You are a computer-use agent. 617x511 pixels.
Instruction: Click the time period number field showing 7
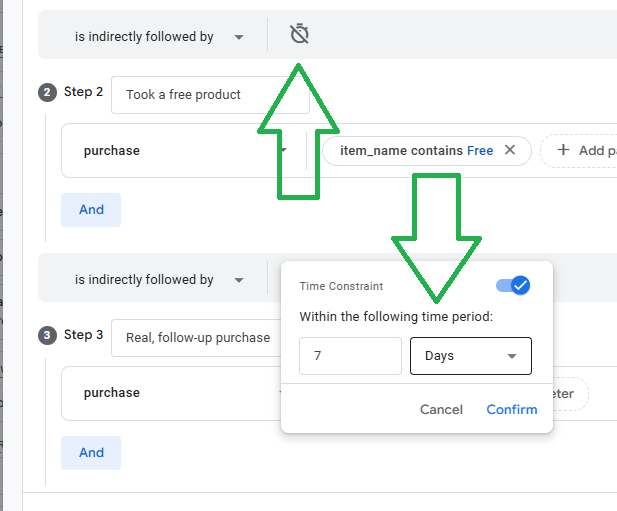coord(350,356)
